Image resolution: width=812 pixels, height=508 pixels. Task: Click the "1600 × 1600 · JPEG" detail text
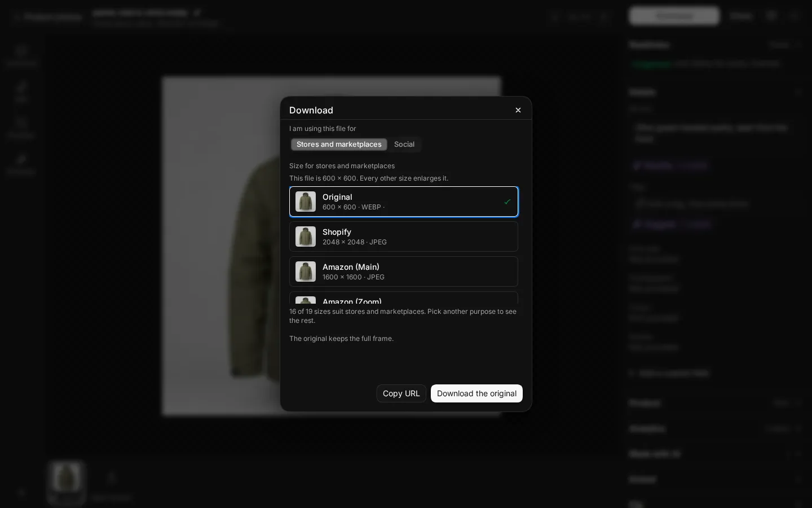[354, 277]
